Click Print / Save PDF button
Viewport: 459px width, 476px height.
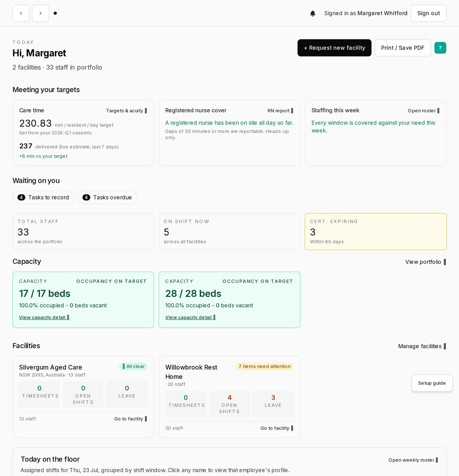(403, 48)
